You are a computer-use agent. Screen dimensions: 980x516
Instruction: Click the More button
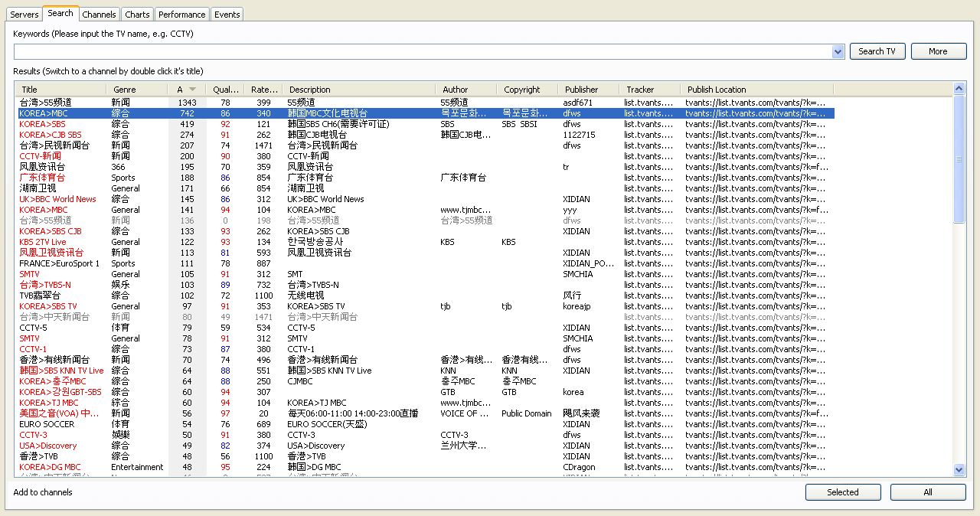tap(939, 51)
